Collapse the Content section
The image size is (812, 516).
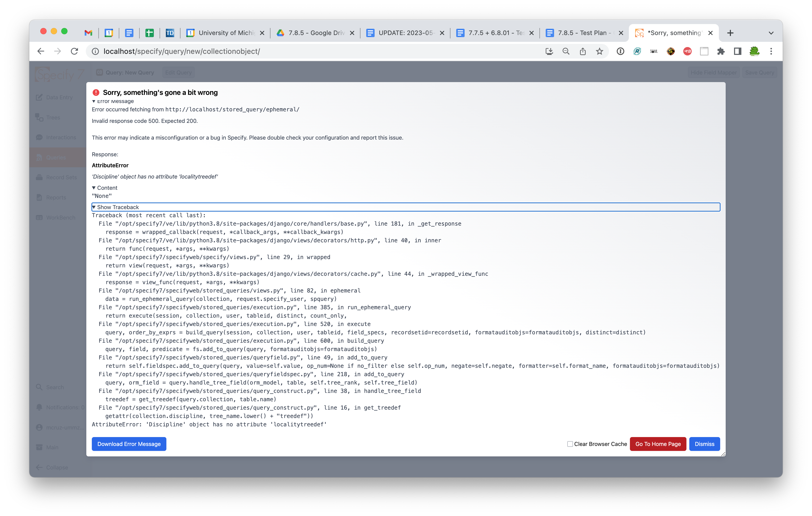105,188
